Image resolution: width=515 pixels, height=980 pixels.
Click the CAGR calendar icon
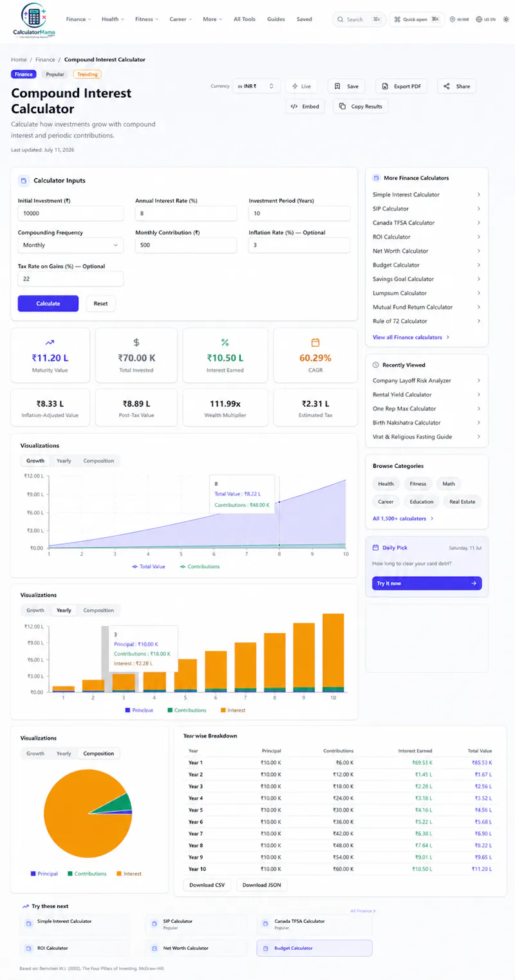point(315,342)
